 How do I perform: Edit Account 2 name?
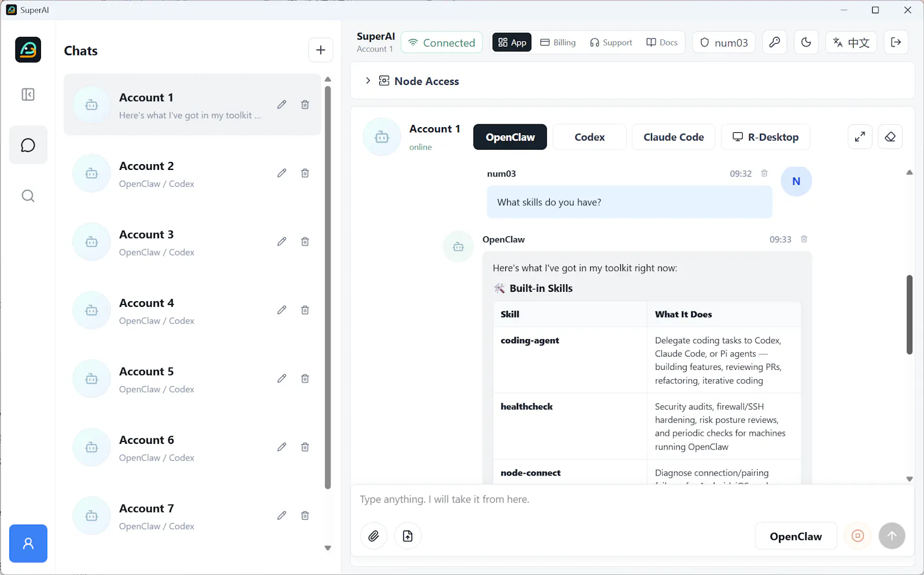282,173
